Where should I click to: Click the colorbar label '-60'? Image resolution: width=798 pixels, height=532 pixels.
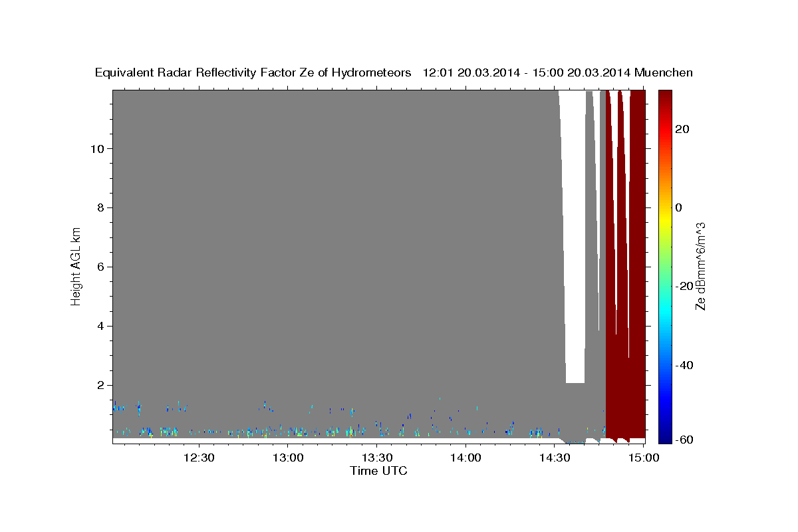pos(684,440)
